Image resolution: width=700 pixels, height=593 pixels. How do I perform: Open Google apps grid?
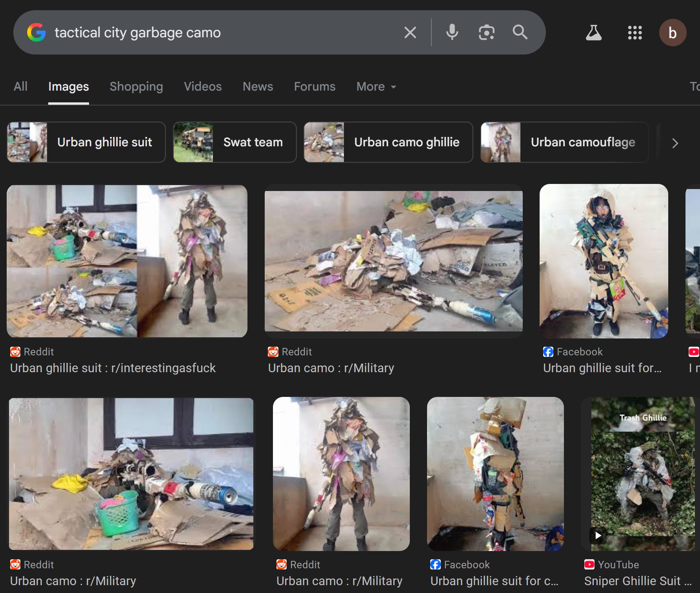[635, 33]
